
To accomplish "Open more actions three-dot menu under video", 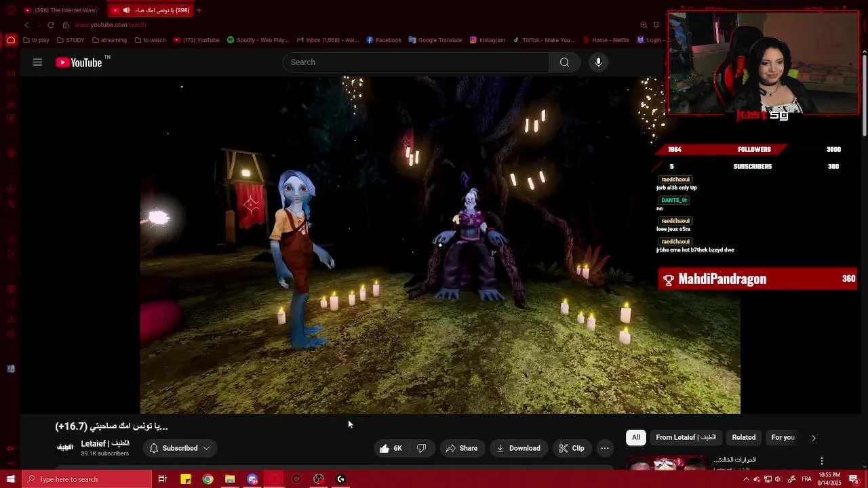I will pyautogui.click(x=605, y=448).
